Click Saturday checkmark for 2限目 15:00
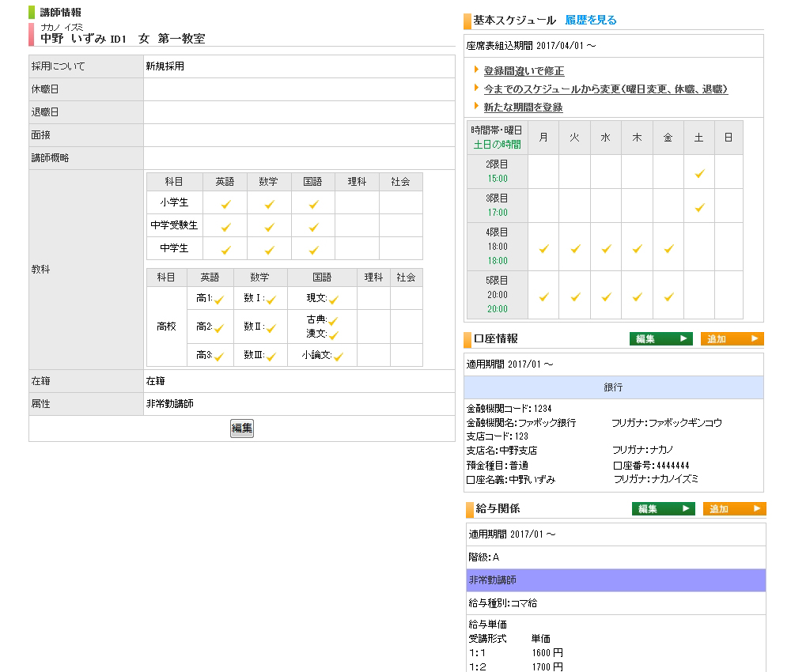This screenshot has width=791, height=672. [x=700, y=174]
